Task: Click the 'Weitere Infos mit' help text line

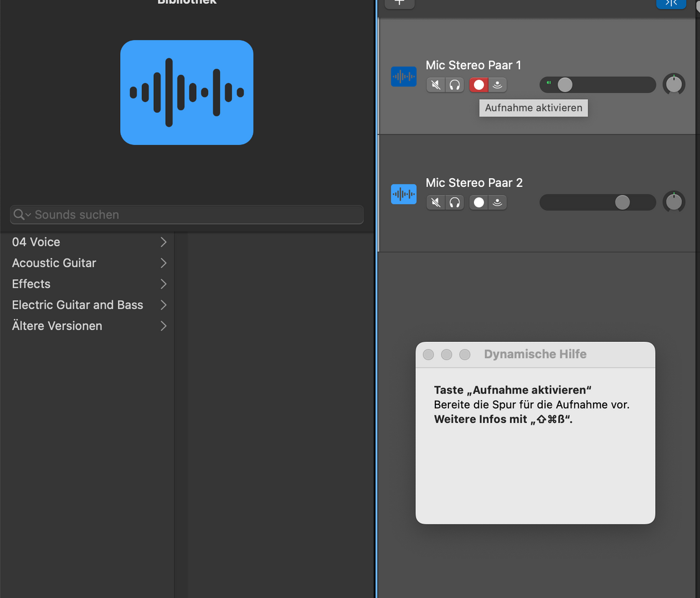Action: point(503,419)
